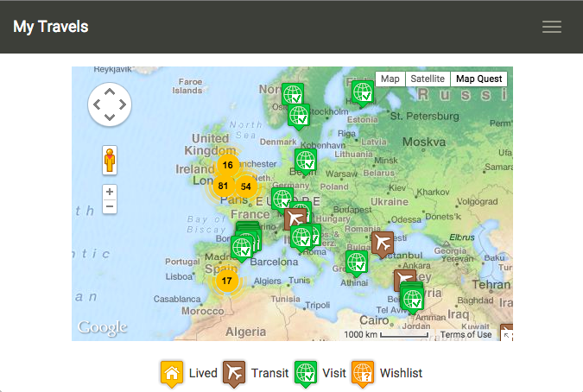Click the Transit legend label
The height and width of the screenshot is (392, 583).
270,373
